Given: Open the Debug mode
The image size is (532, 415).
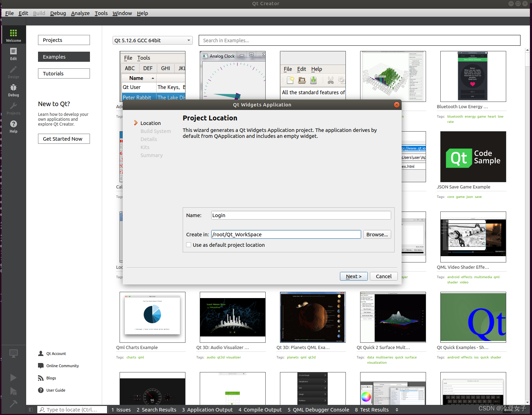Looking at the screenshot, I should [13, 89].
